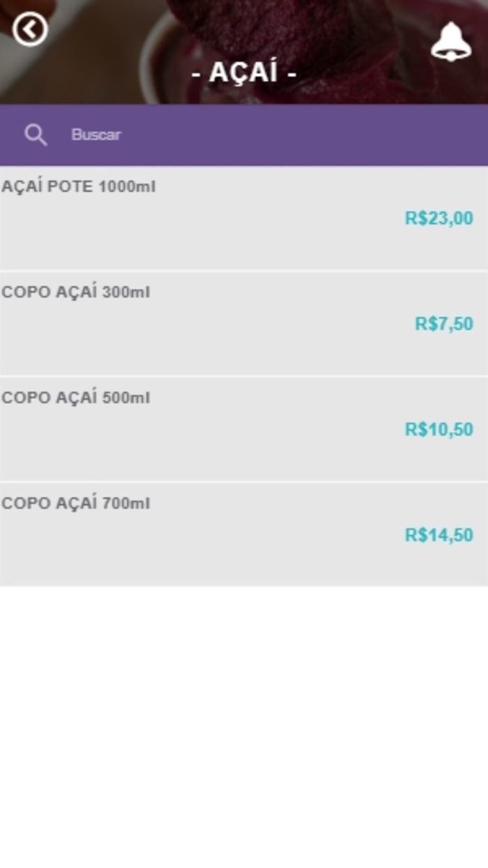This screenshot has height=868, width=488.
Task: Choose the COPO AÇAÍ 500ml item name
Action: coord(75,398)
